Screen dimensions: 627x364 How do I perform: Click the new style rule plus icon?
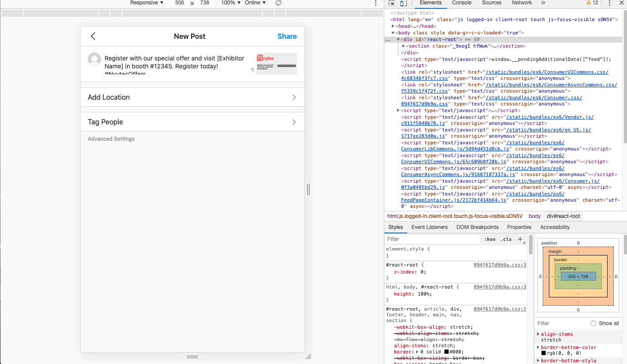(520, 239)
